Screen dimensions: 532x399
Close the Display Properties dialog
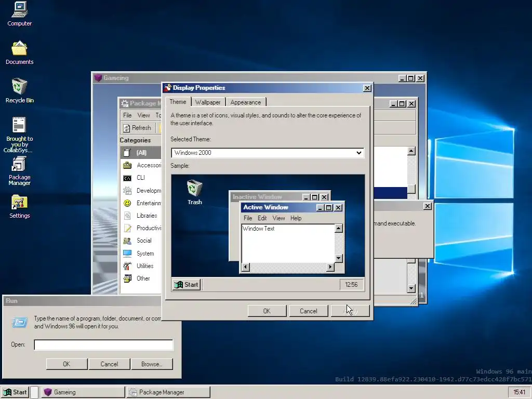coord(367,88)
